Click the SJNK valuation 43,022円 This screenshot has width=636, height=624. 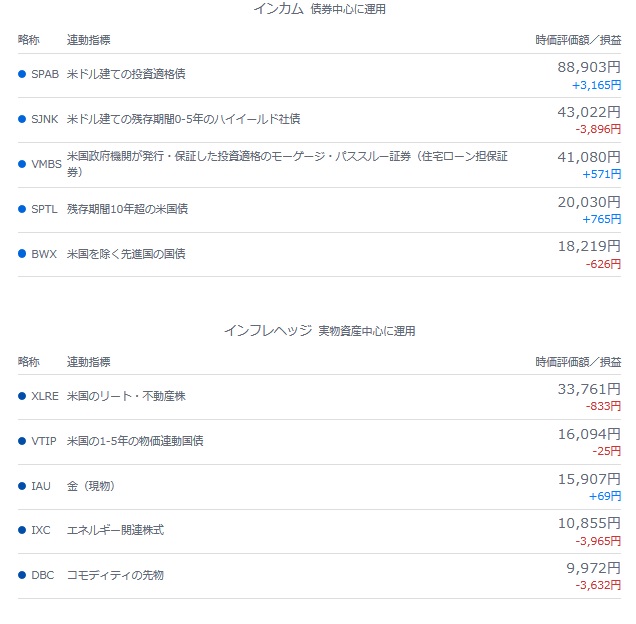(x=589, y=112)
